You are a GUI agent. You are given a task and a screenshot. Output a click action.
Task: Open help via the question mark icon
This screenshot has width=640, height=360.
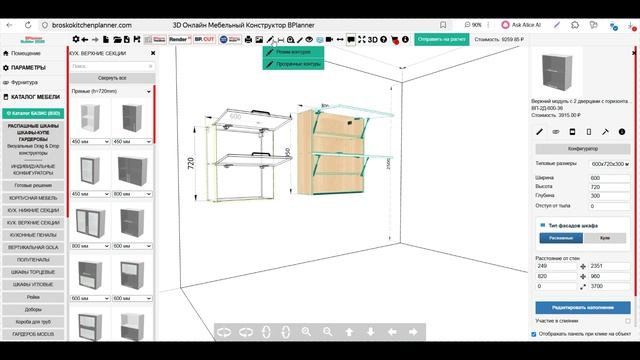click(x=384, y=40)
